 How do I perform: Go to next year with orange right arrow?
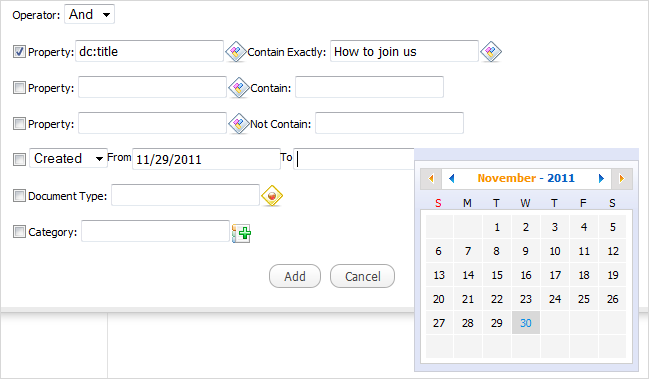tap(622, 178)
